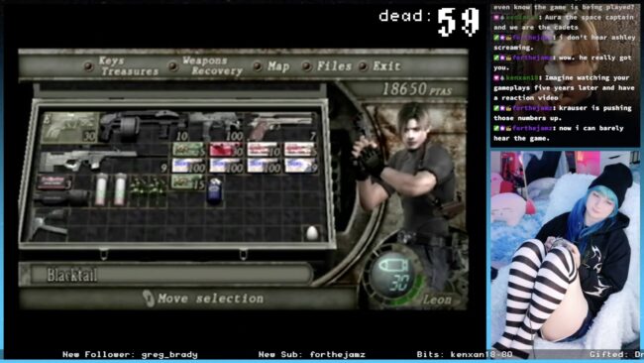Click the Blacktail item name label
Viewport: 644px width, 363px height.
tap(72, 275)
